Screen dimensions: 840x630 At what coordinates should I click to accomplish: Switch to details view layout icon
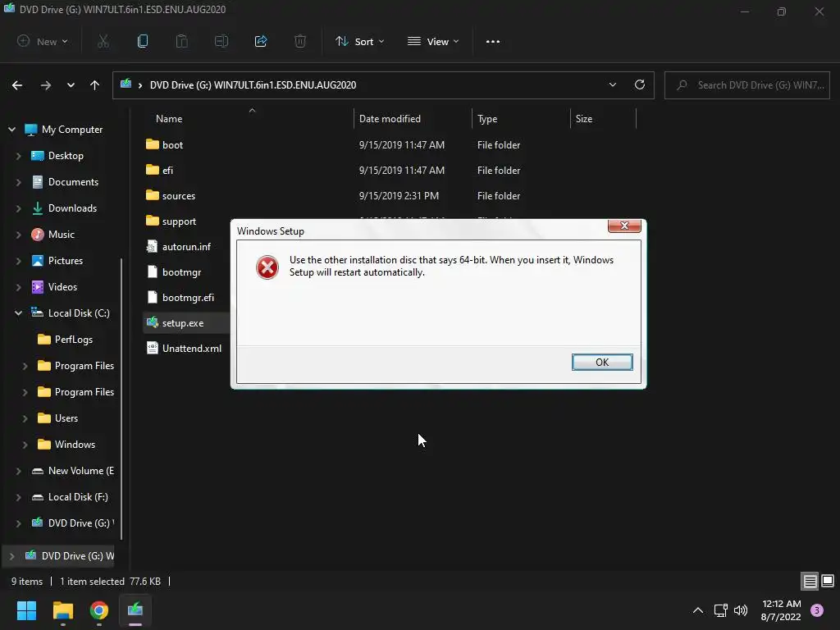[x=810, y=582]
